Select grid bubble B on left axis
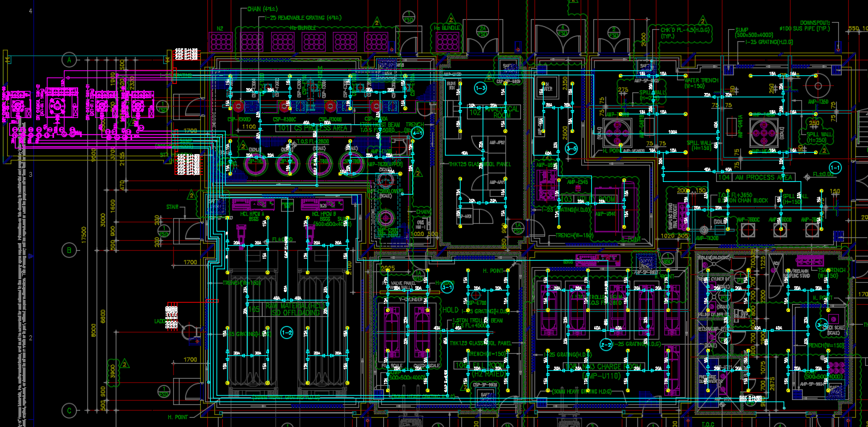868x427 pixels. pyautogui.click(x=69, y=250)
